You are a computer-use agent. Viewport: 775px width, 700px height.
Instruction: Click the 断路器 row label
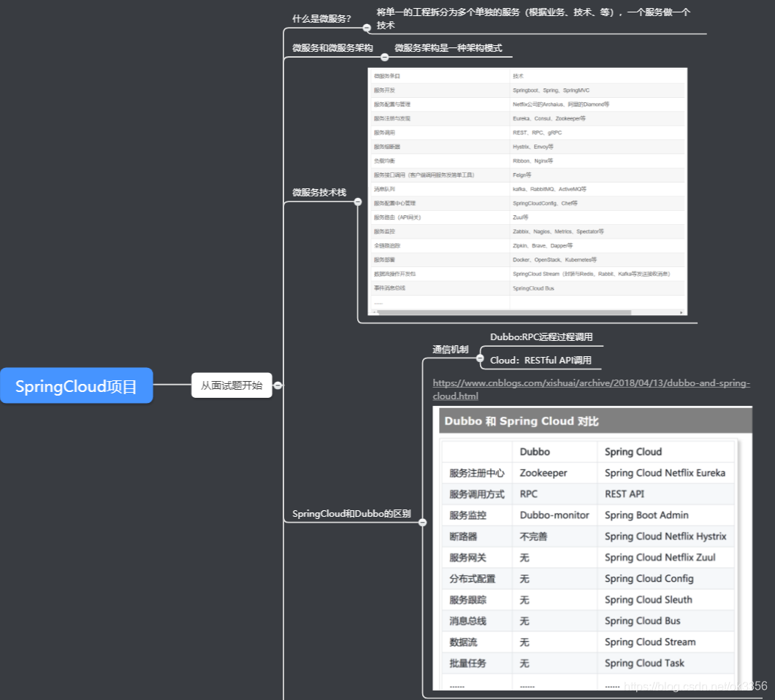463,536
